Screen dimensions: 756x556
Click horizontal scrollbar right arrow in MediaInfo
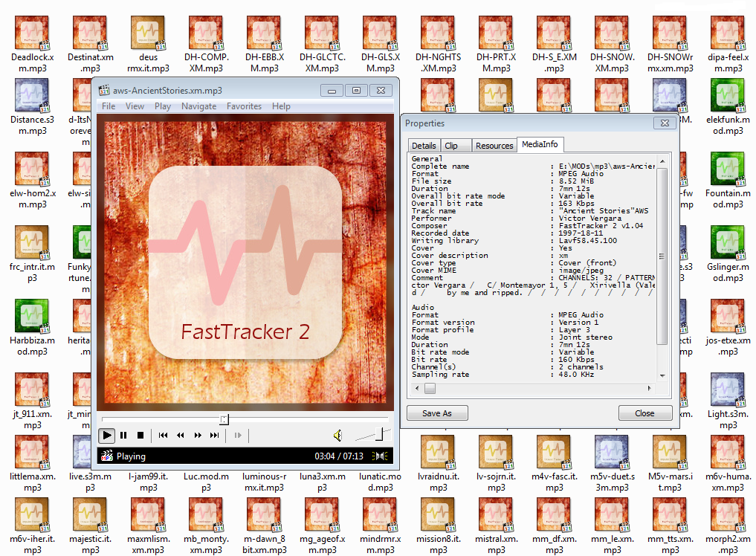(650, 388)
